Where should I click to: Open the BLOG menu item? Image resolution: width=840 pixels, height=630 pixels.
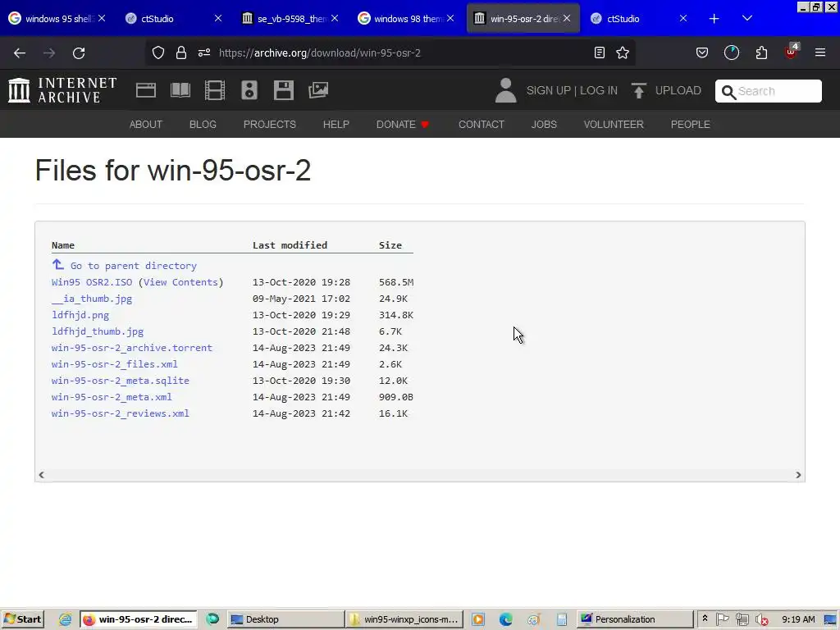pos(203,125)
